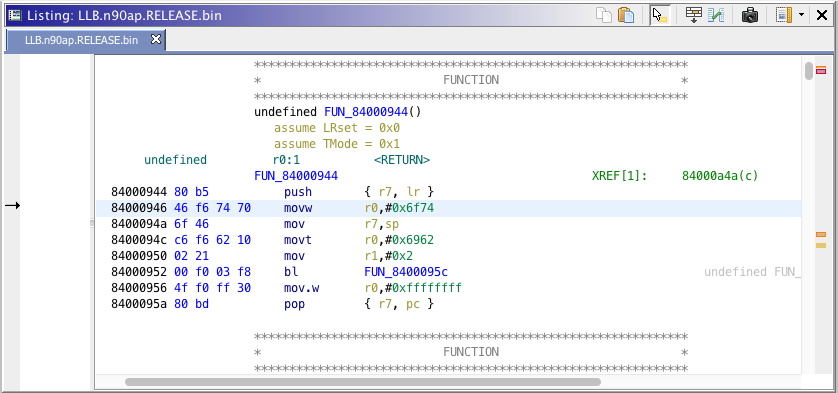Toggle the overview margin graph icon

click(716, 15)
